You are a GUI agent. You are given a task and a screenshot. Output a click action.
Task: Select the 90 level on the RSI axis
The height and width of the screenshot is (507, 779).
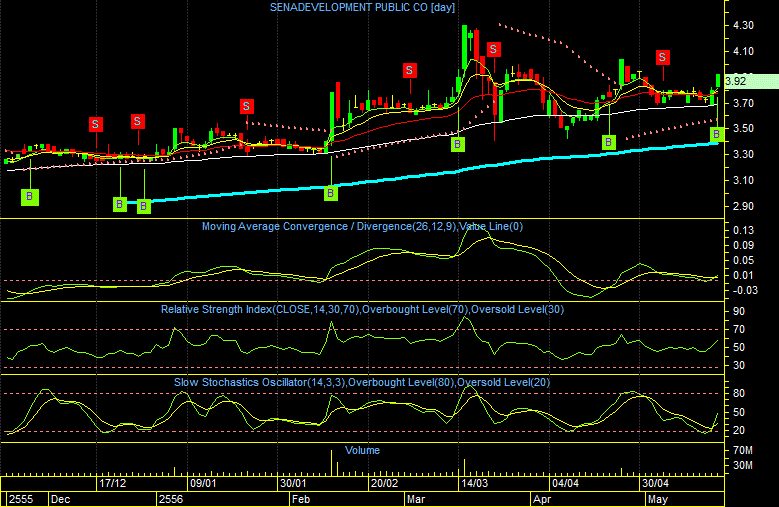739,311
